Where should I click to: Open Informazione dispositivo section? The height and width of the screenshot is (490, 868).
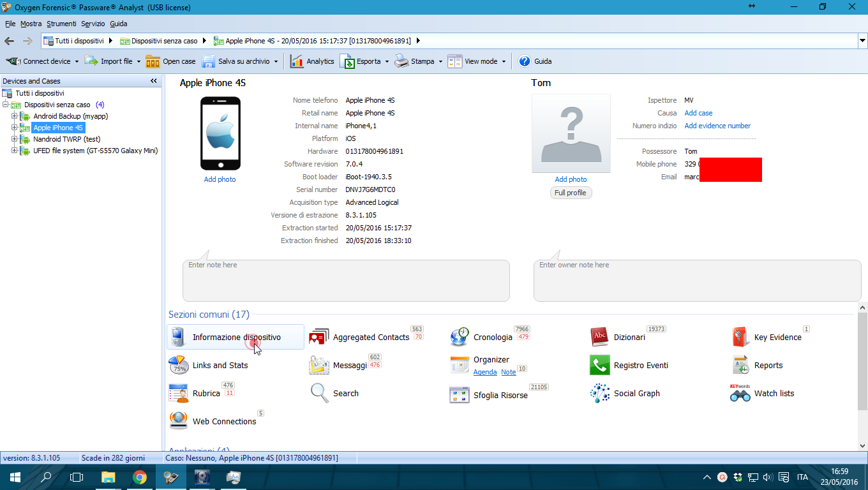point(236,337)
